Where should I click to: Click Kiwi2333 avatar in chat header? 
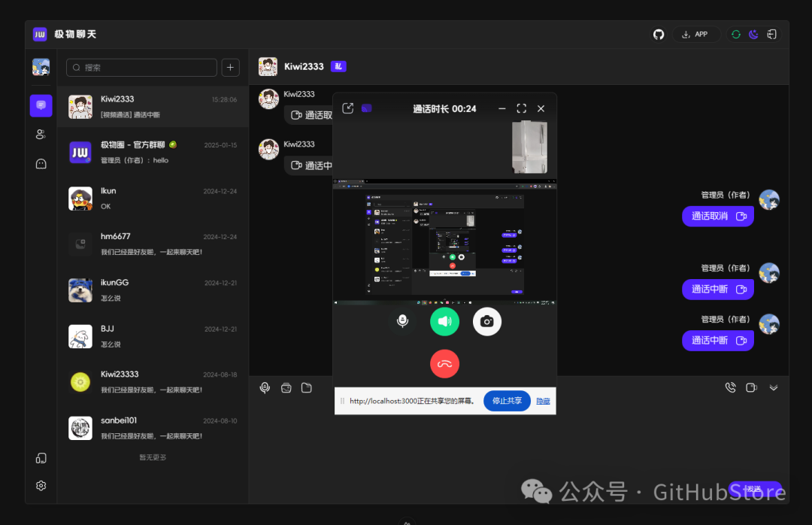pos(268,67)
